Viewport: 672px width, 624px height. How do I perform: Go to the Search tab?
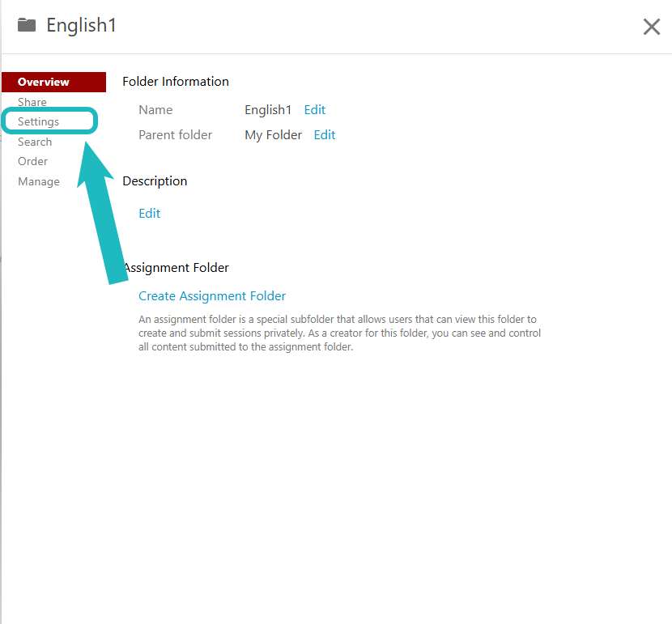tap(35, 142)
